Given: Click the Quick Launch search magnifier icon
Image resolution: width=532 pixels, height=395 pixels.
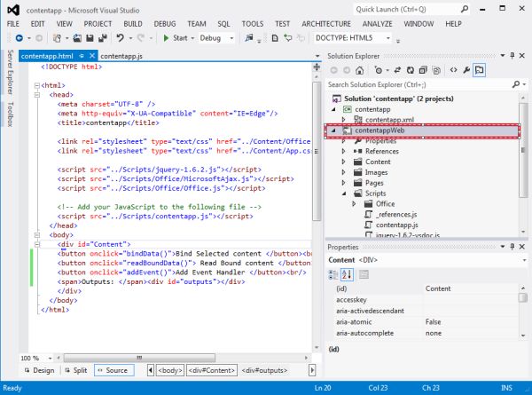Looking at the screenshot, I should point(465,9).
